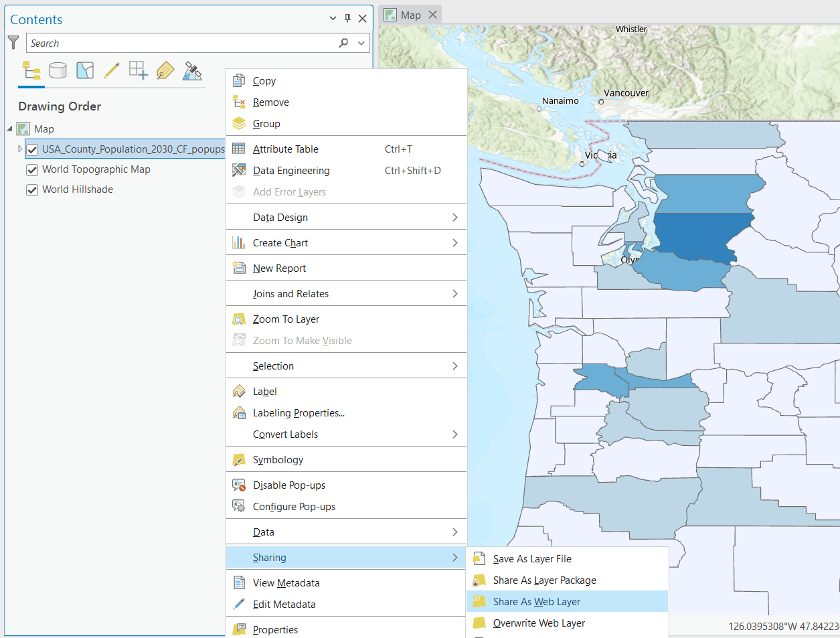Collapse the Map node in Contents
Image resolution: width=840 pixels, height=638 pixels.
tap(10, 129)
